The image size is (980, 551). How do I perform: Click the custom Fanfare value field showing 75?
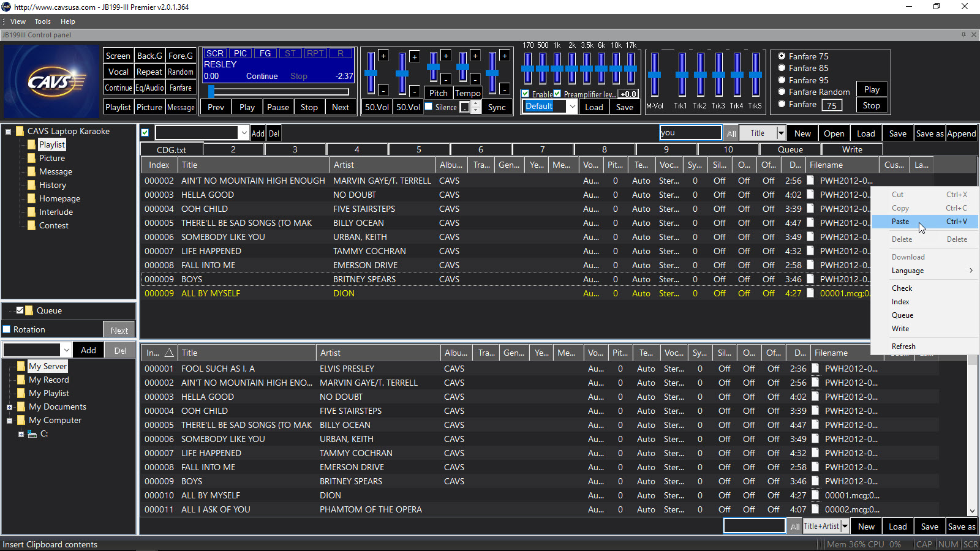[x=832, y=105]
